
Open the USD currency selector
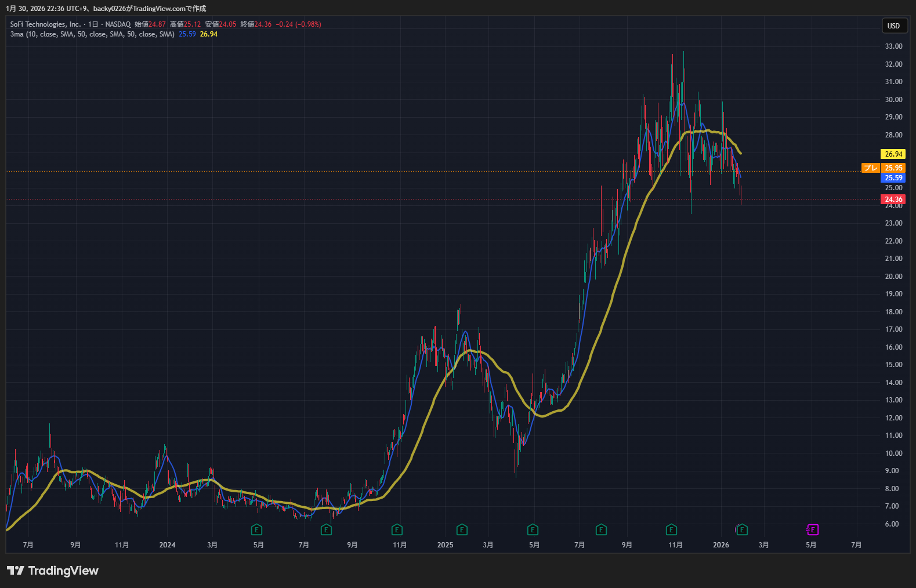point(893,26)
